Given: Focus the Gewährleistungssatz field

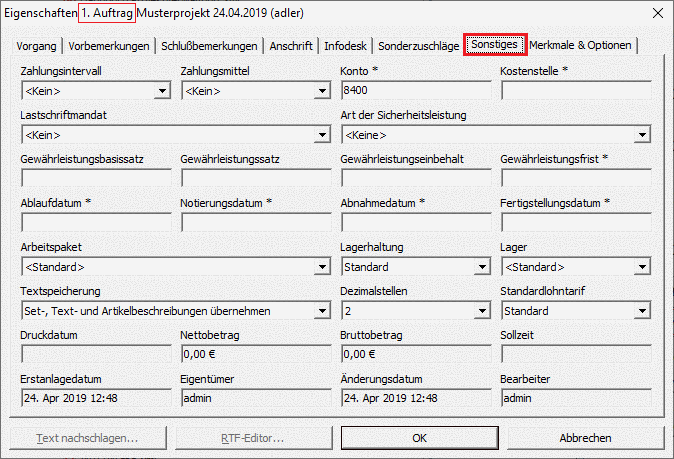Looking at the screenshot, I should coord(256,178).
